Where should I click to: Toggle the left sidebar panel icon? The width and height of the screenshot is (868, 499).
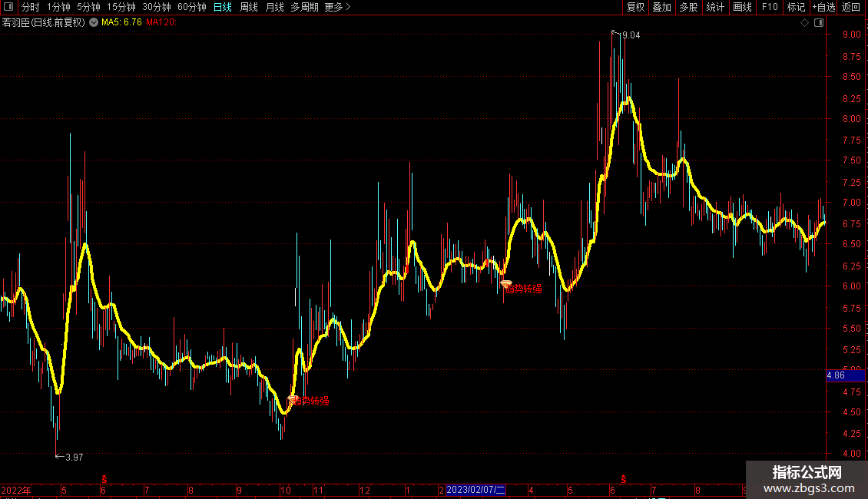coord(8,7)
